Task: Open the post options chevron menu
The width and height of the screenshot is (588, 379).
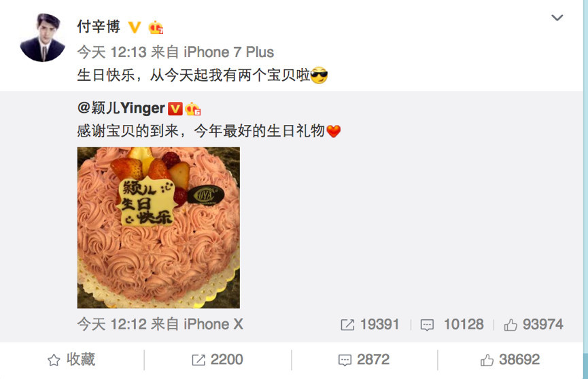Action: (x=557, y=18)
